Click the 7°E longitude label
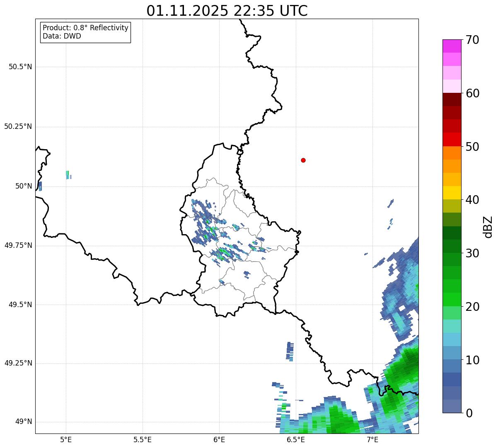Image resolution: width=498 pixels, height=448 pixels. pyautogui.click(x=372, y=439)
